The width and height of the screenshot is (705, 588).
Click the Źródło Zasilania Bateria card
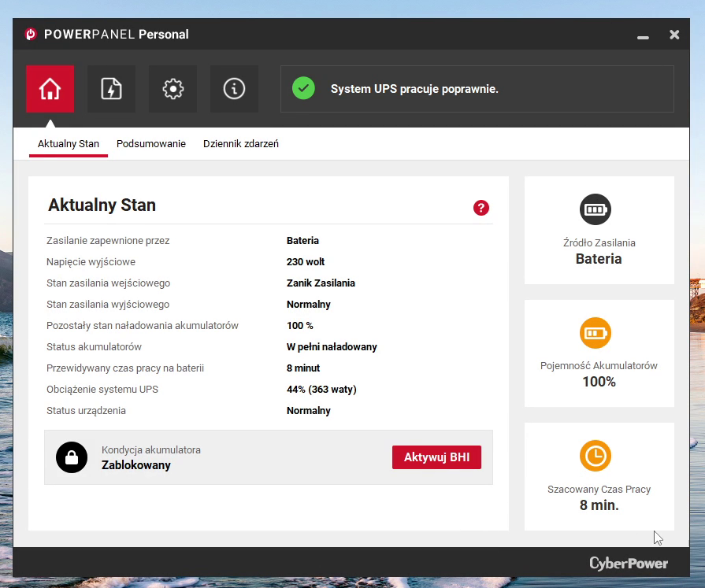[599, 230]
